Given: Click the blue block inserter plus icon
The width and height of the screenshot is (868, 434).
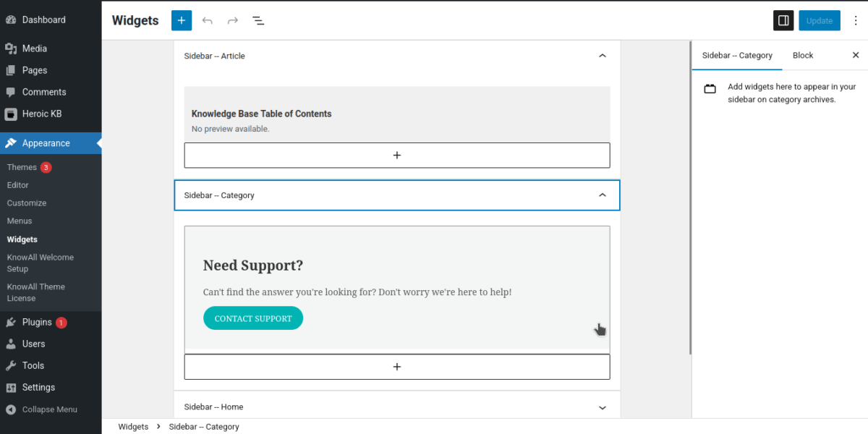Looking at the screenshot, I should [x=182, y=20].
